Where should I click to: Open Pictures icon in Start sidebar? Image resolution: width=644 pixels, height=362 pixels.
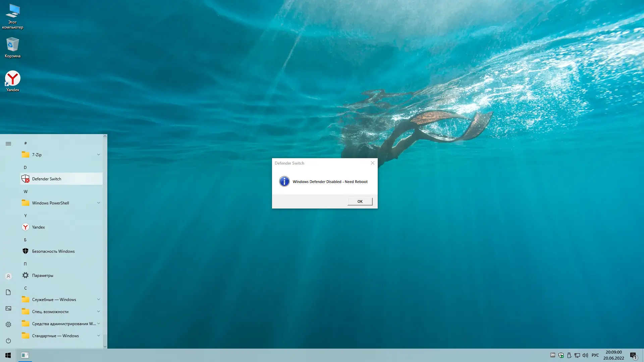(x=8, y=308)
